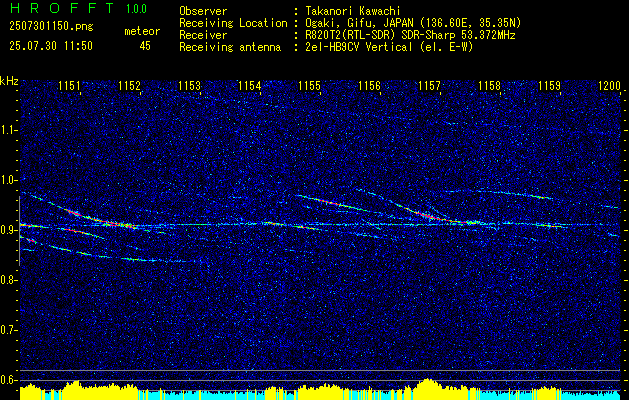Click the 1158 time axis marker

tap(490, 86)
